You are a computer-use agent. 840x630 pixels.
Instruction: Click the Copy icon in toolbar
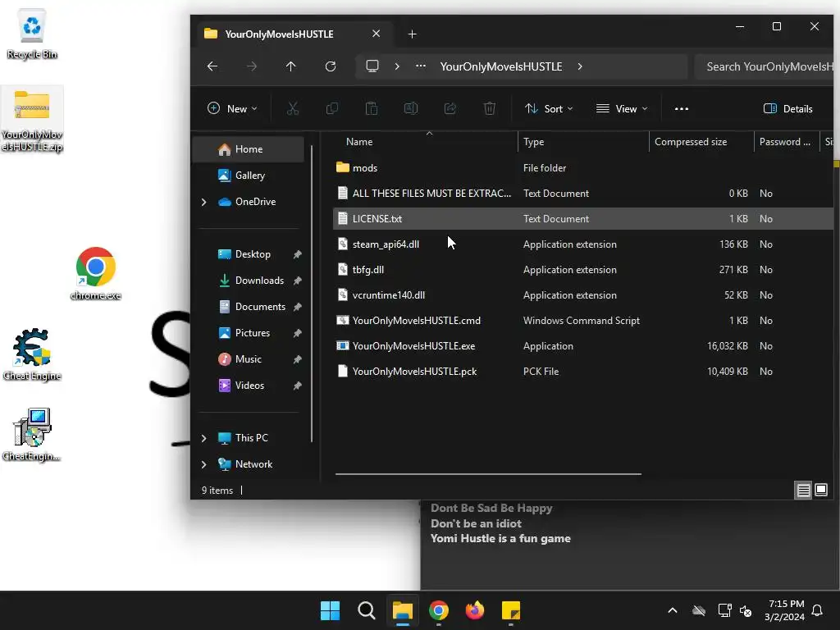coord(332,109)
